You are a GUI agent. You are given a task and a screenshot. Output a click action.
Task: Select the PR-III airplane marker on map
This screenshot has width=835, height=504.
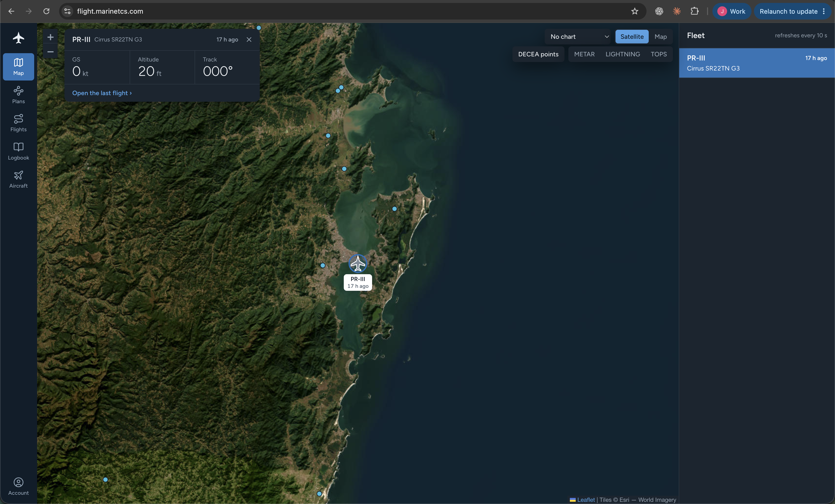(358, 263)
